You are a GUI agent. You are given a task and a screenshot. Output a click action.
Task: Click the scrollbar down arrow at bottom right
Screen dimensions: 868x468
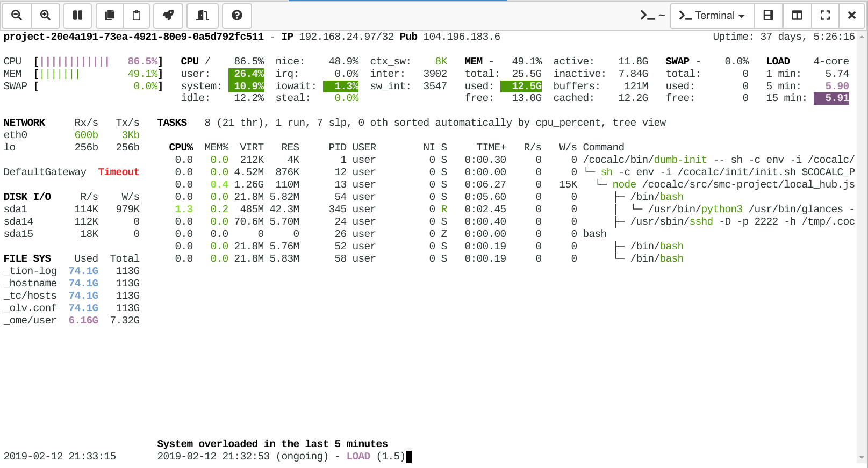pos(862,458)
